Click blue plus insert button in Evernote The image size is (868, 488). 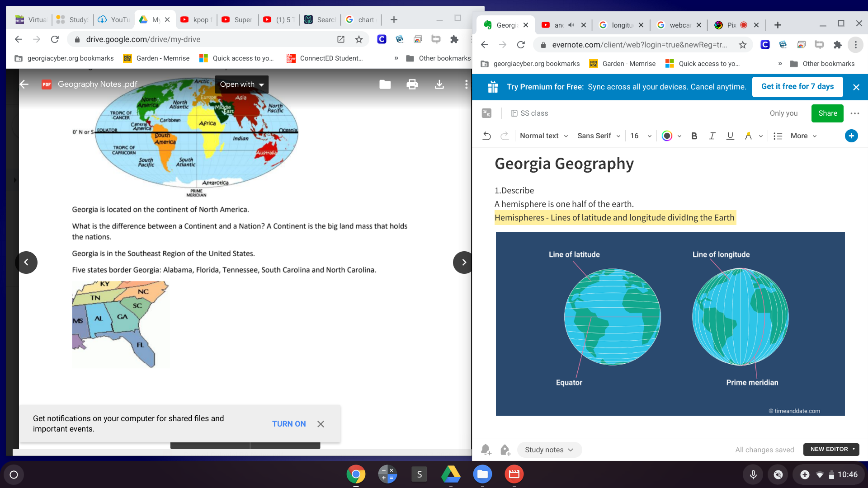[851, 136]
